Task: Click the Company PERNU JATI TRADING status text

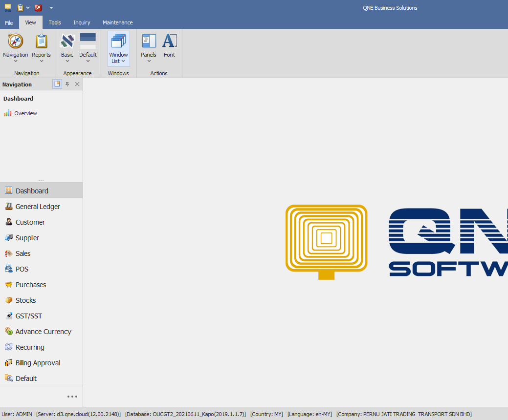Action: 404,414
